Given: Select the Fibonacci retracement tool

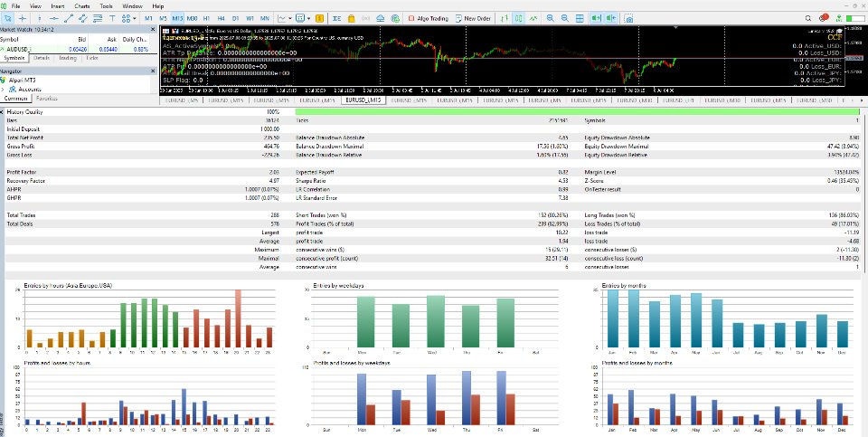Looking at the screenshot, I should tap(98, 18).
